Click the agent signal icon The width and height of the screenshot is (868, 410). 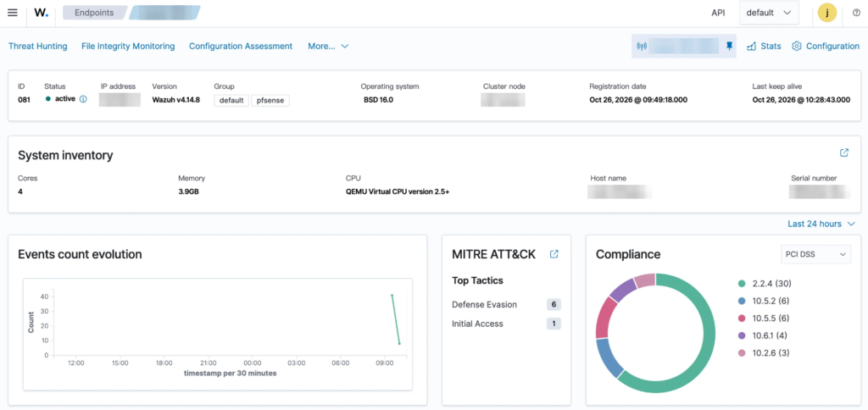pyautogui.click(x=642, y=46)
